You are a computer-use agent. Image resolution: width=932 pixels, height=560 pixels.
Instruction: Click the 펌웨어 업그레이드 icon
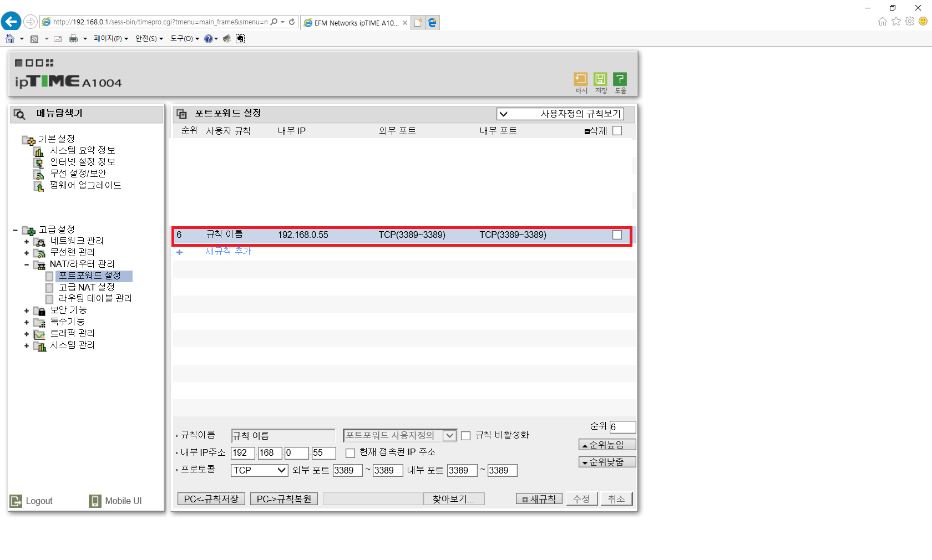38,186
